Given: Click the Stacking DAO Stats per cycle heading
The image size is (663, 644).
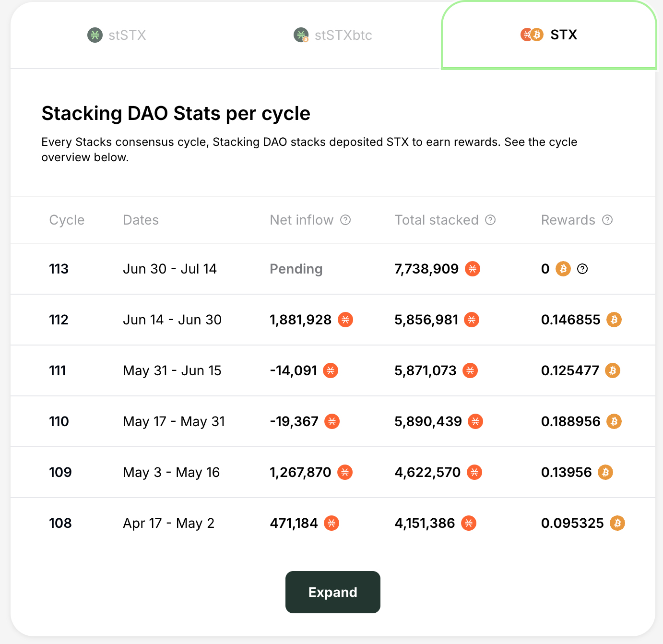Looking at the screenshot, I should [176, 114].
